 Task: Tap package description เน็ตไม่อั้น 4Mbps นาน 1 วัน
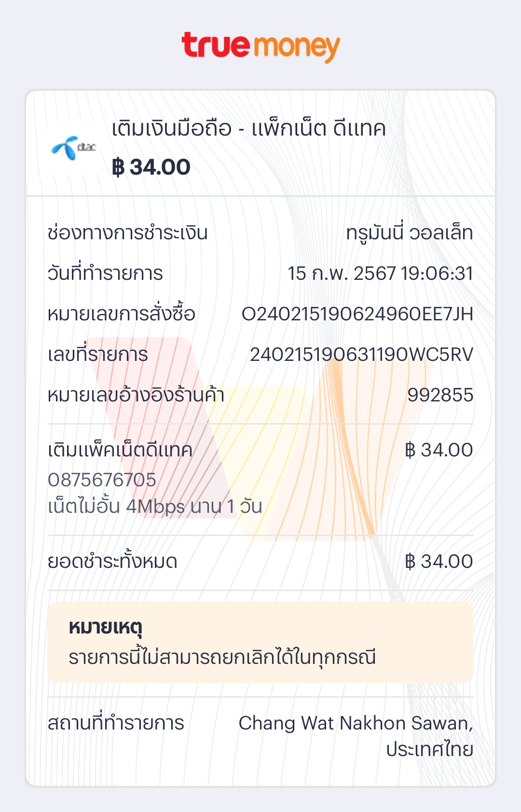coord(155,507)
